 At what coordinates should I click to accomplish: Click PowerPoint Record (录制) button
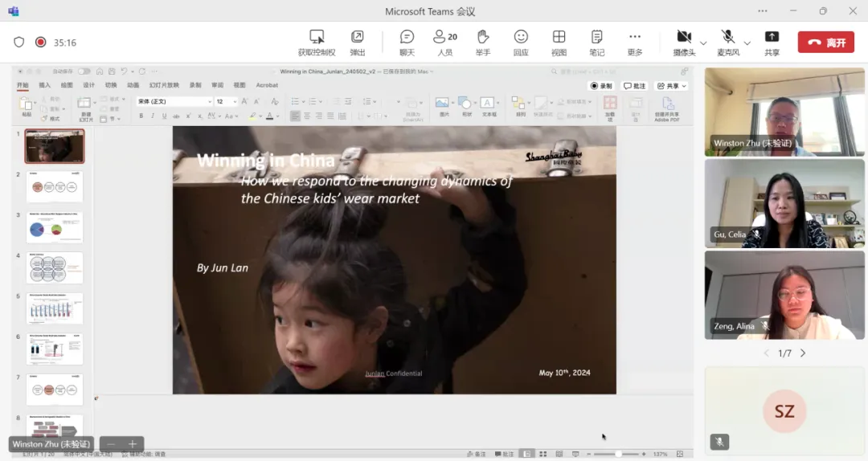tap(601, 86)
